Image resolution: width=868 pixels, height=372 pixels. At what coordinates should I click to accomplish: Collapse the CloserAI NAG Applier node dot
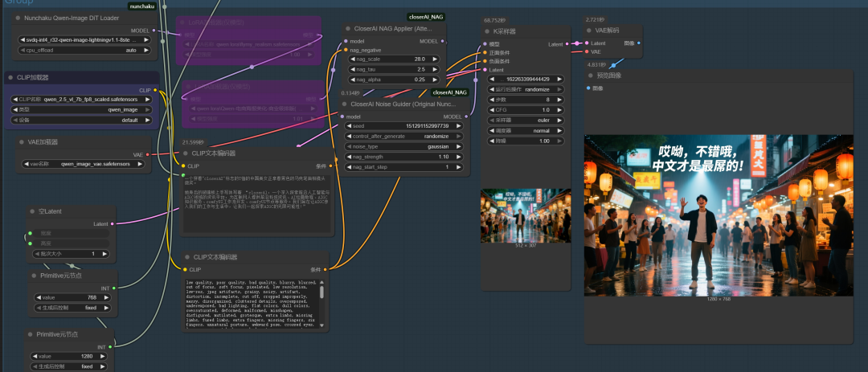pos(348,28)
